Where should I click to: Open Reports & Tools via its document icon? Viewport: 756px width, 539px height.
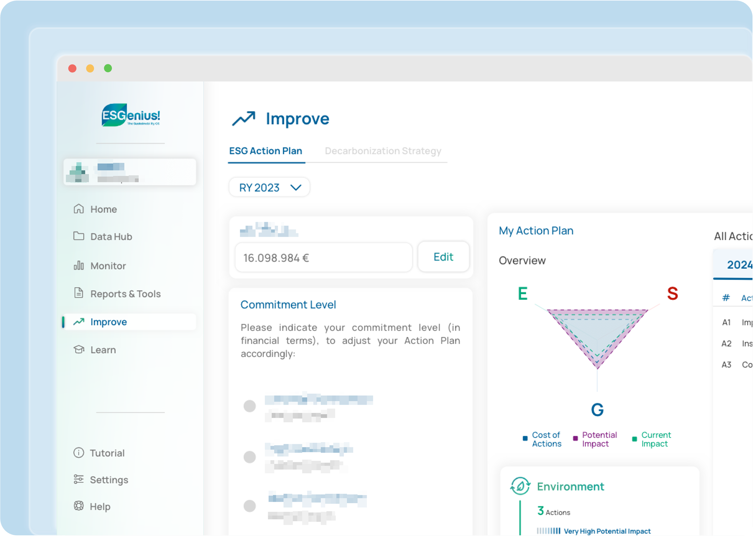(78, 293)
